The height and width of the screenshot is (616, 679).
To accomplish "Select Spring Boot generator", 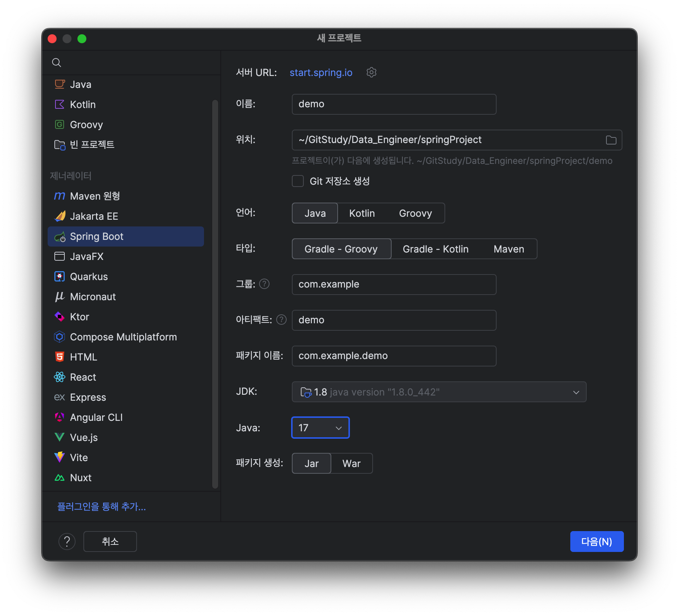I will click(x=126, y=236).
